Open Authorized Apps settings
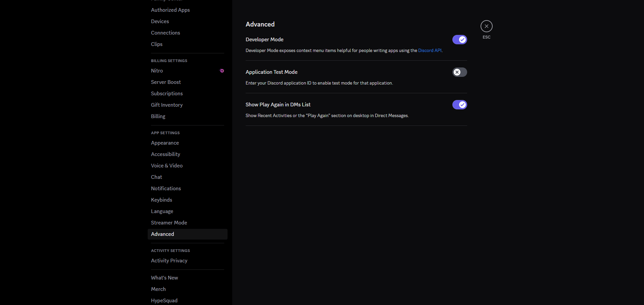 [x=187, y=10]
